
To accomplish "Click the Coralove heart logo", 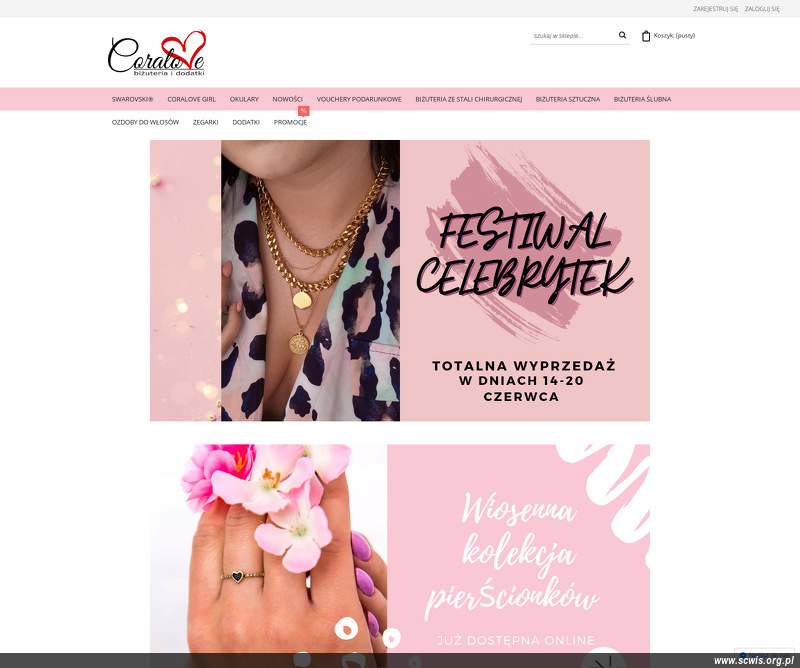I will 157,53.
